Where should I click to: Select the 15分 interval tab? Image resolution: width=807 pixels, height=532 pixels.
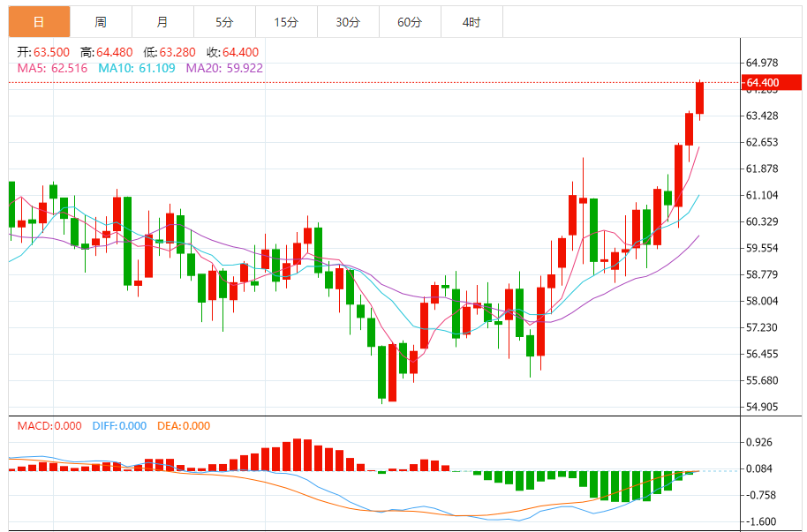(x=286, y=22)
